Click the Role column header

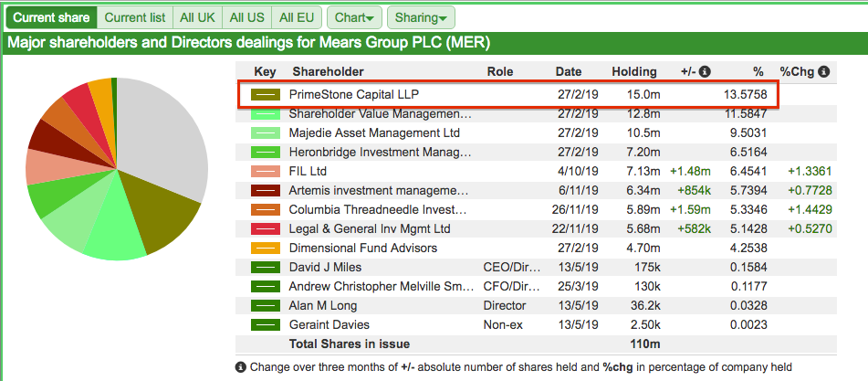500,71
